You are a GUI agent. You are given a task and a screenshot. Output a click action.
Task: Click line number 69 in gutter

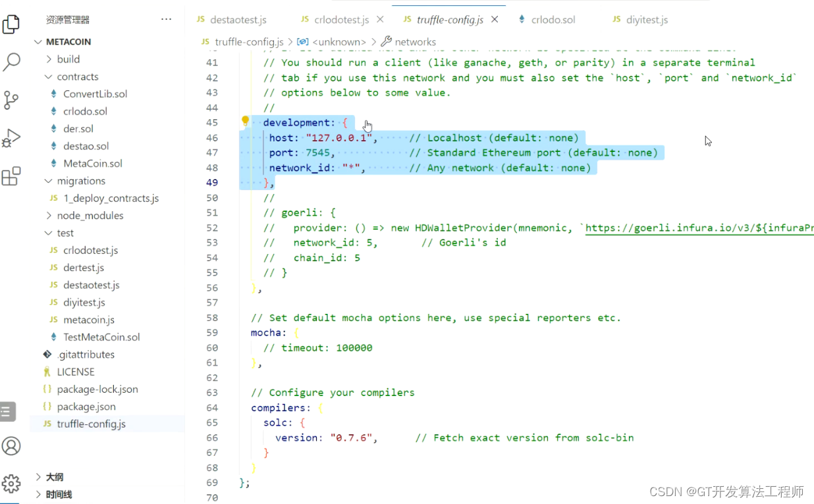212,483
